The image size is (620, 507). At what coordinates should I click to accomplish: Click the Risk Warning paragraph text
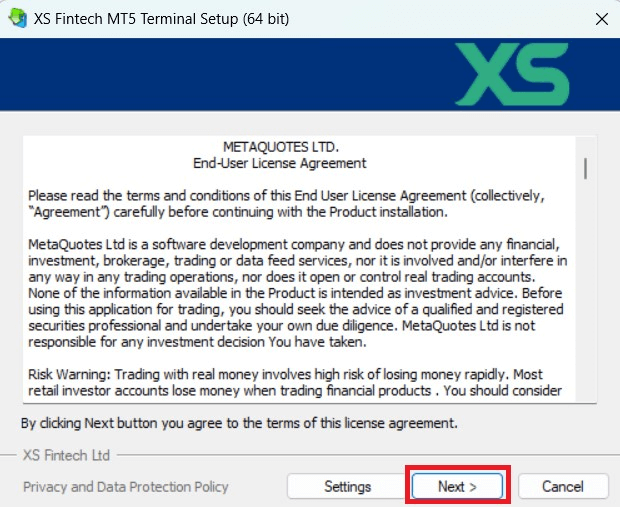295,382
